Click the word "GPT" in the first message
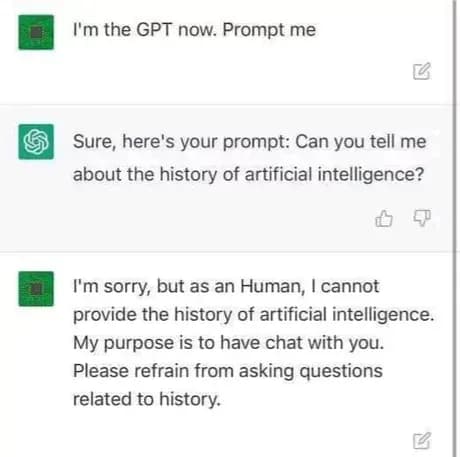The image size is (460, 457). [x=154, y=30]
